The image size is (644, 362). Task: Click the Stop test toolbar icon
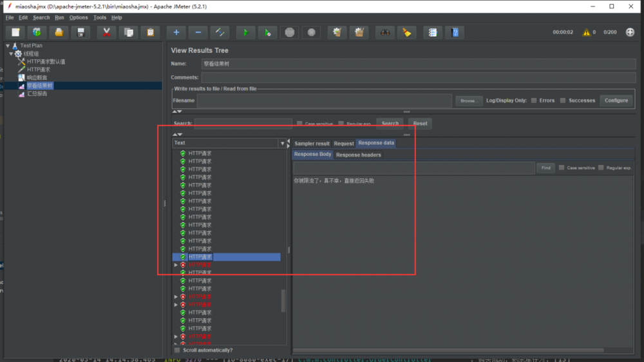click(290, 32)
